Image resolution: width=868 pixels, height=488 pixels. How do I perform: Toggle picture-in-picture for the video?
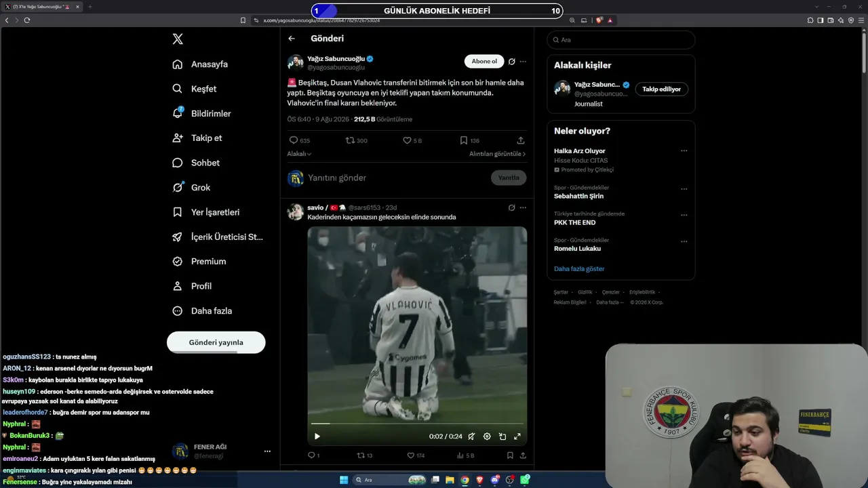(502, 436)
